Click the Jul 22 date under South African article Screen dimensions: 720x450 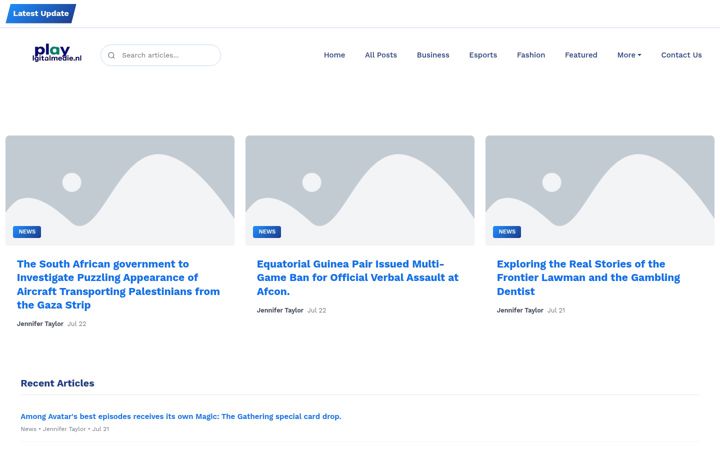pos(77,324)
